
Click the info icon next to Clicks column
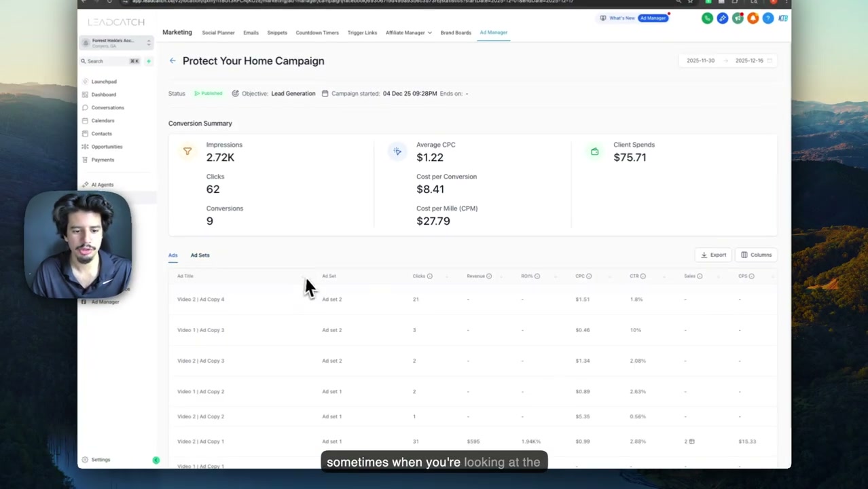click(x=429, y=276)
